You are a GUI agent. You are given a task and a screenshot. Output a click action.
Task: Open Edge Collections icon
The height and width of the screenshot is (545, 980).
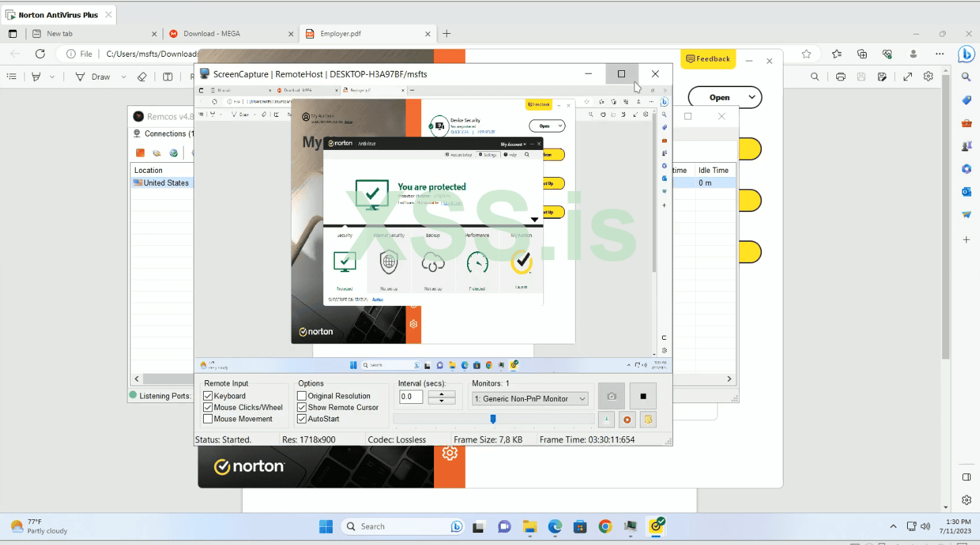click(x=862, y=54)
